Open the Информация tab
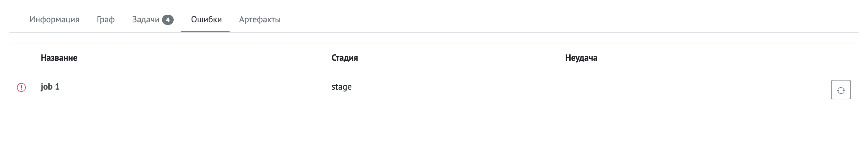 point(54,19)
